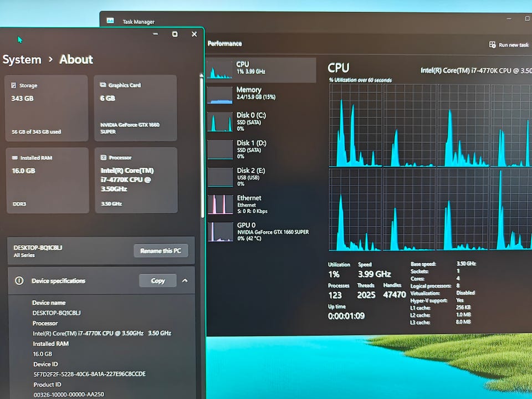Image resolution: width=532 pixels, height=399 pixels.
Task: Open Disk 1 (D:) performance entry
Action: click(x=261, y=149)
